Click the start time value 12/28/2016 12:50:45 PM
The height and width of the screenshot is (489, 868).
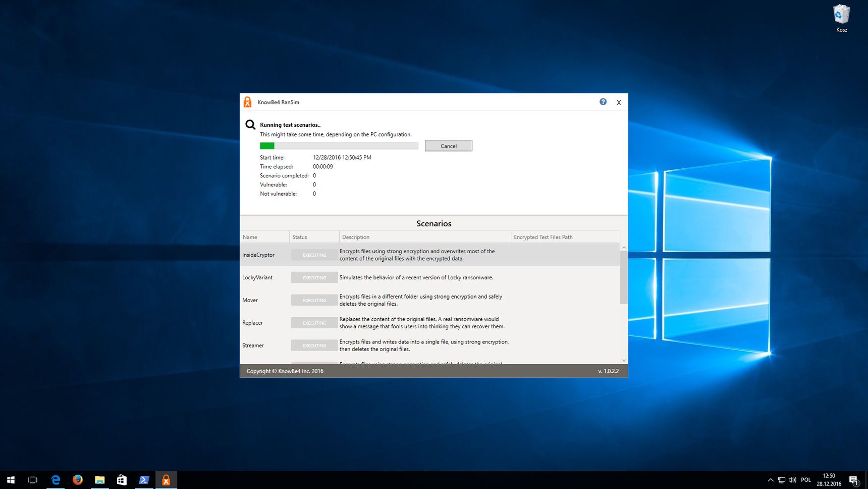(x=342, y=158)
